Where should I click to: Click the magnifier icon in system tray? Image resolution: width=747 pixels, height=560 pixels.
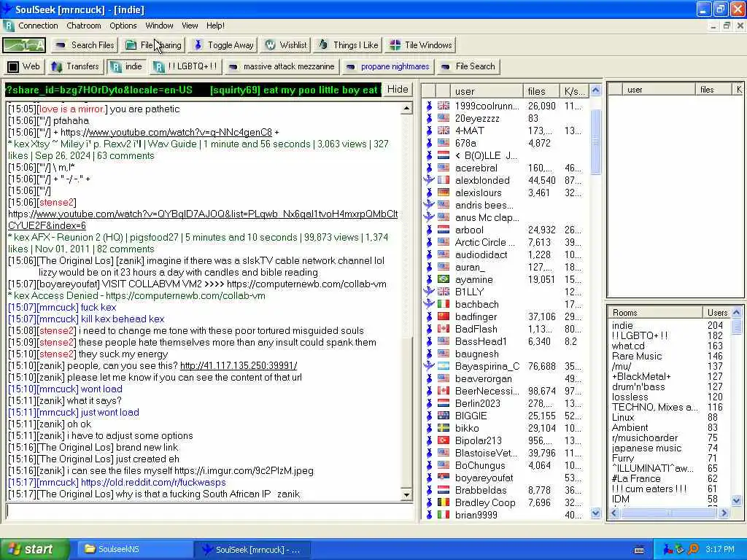coord(694,550)
